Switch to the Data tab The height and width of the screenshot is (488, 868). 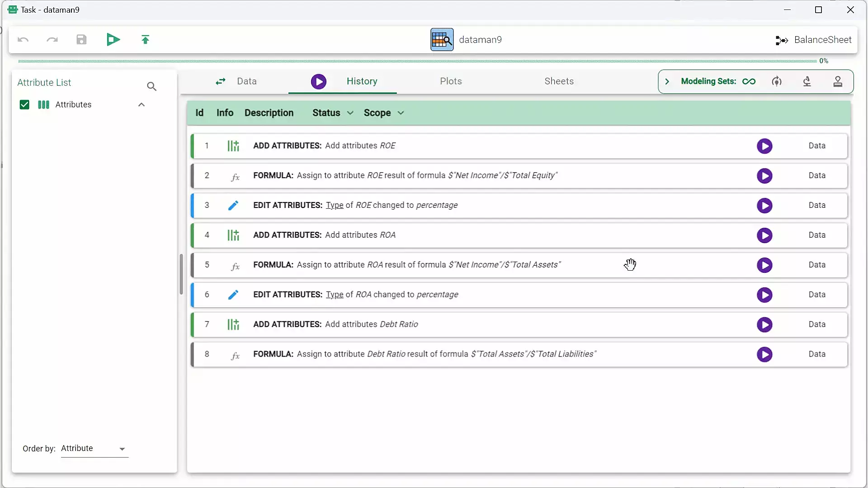pyautogui.click(x=247, y=81)
